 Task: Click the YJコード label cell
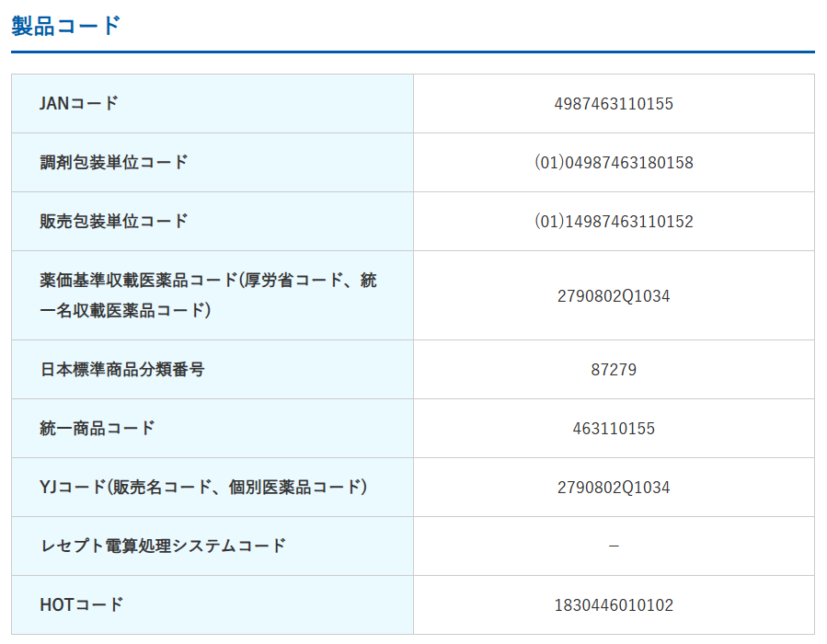[203, 487]
